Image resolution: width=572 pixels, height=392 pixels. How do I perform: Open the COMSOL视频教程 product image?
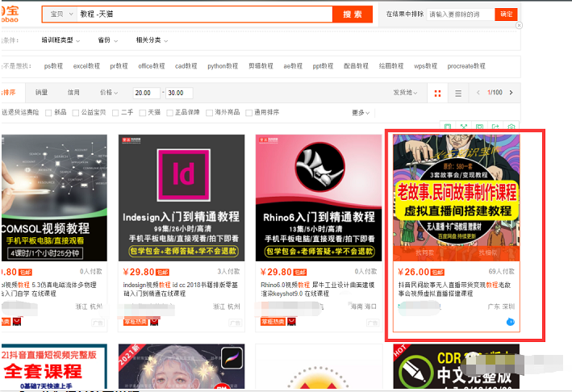click(54, 198)
